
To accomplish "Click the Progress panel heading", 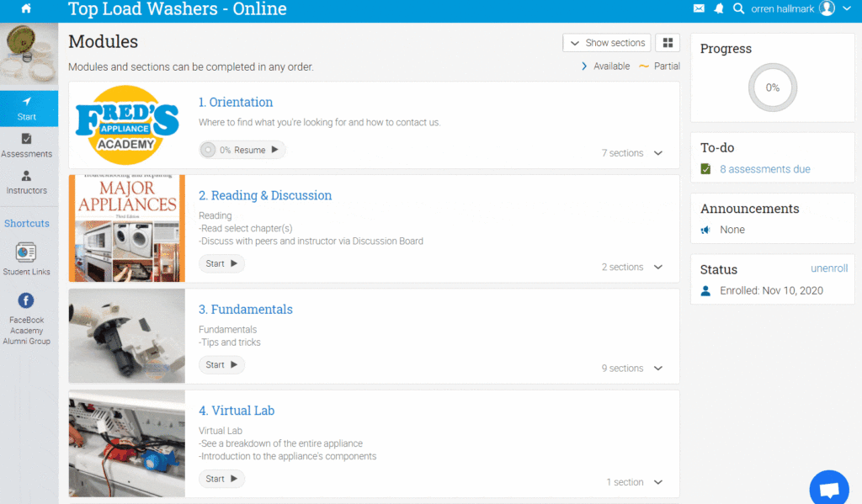I will point(726,49).
